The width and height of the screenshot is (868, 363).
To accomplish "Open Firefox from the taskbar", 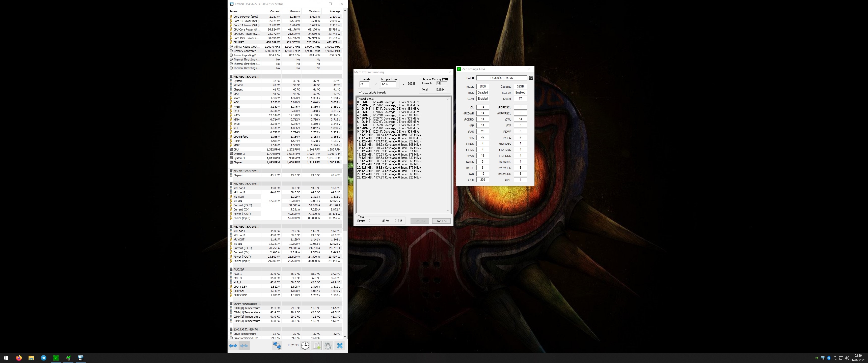I will (19, 358).
